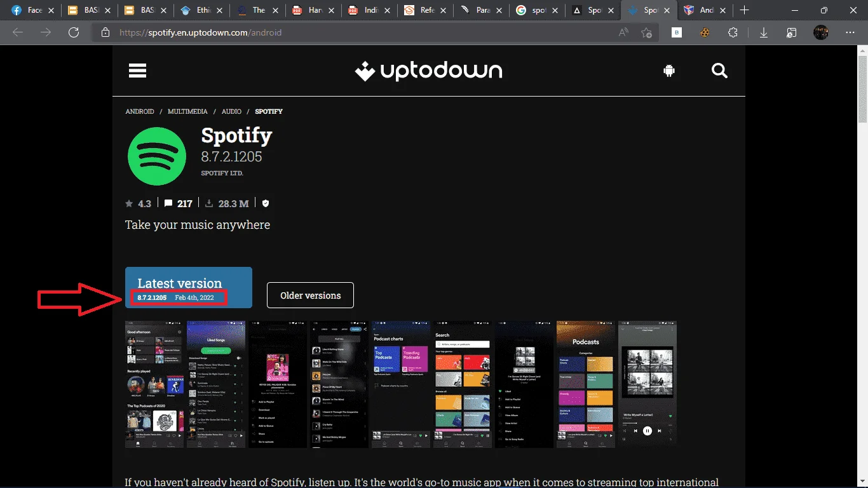Viewport: 868px width, 488px height.
Task: Open the SPOTIFY LTD. developer link
Action: click(x=222, y=173)
